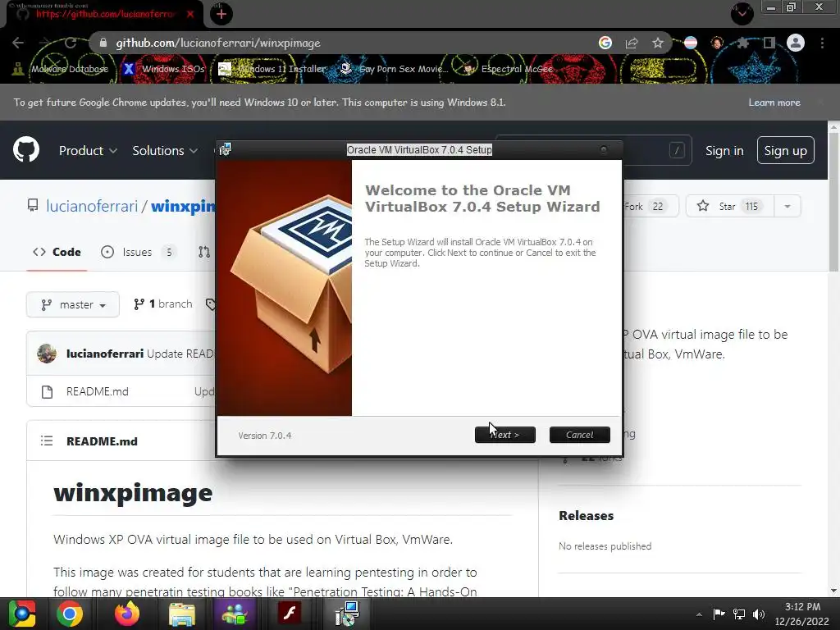Click the GitHub search slash field
The height and width of the screenshot is (630, 840).
[x=677, y=151]
